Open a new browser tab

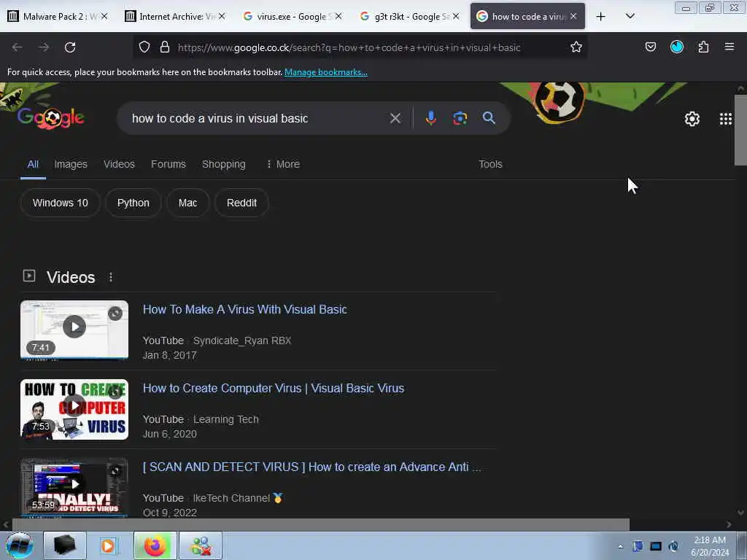601,17
